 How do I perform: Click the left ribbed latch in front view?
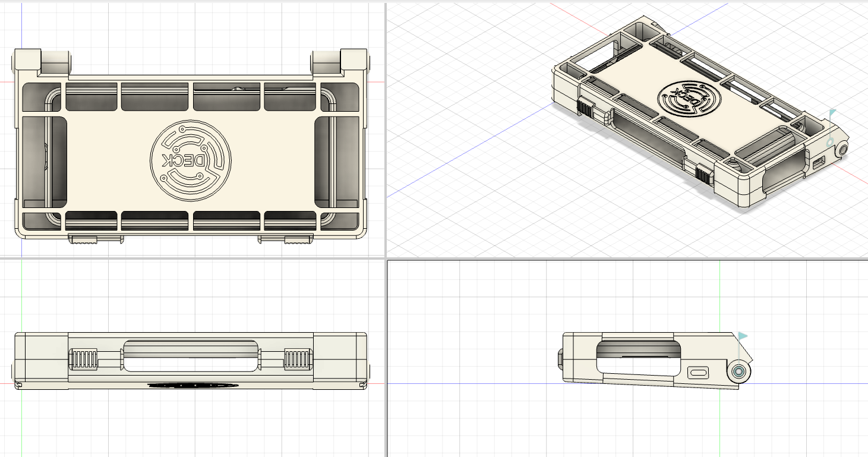pos(83,360)
